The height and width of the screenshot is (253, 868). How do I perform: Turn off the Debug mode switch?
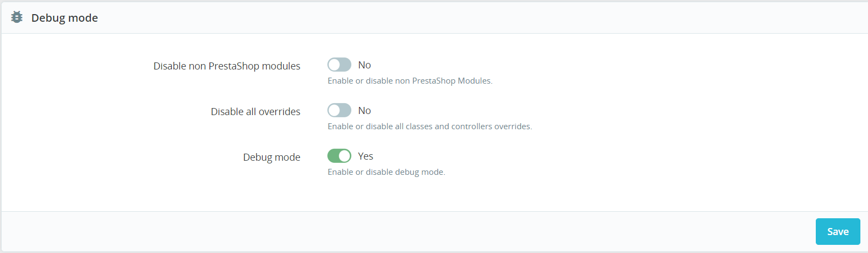point(339,156)
